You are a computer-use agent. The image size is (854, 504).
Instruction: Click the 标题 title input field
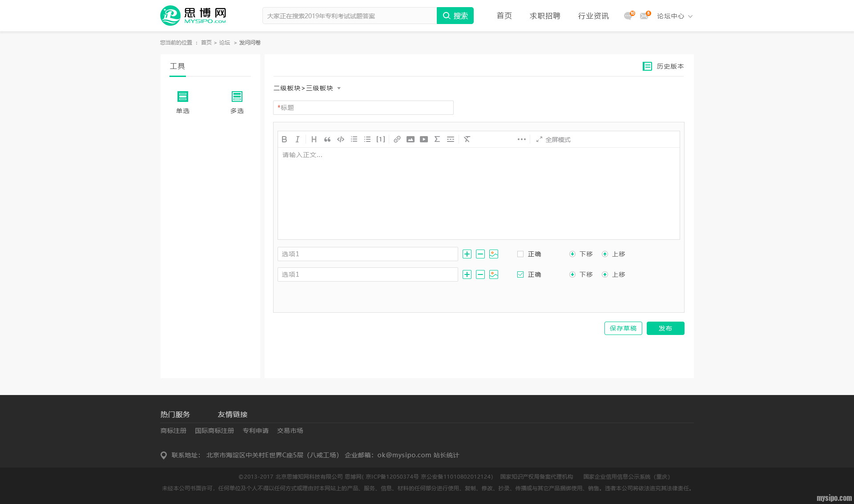pyautogui.click(x=363, y=108)
